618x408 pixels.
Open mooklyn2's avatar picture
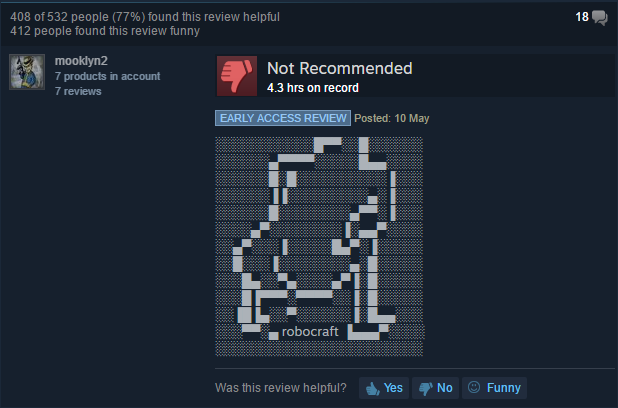(27, 72)
